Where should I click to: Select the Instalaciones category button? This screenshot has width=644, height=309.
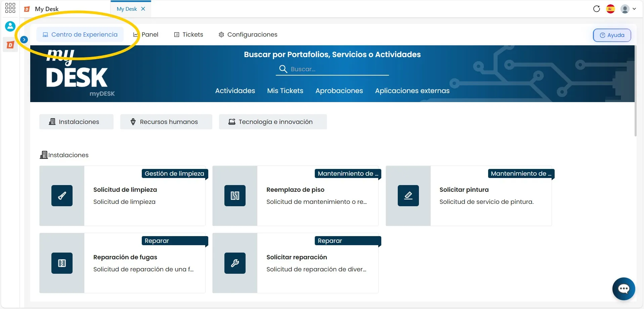click(76, 122)
